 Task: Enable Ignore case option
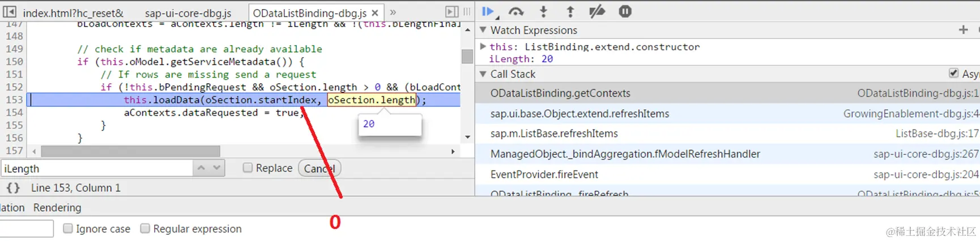coord(68,229)
